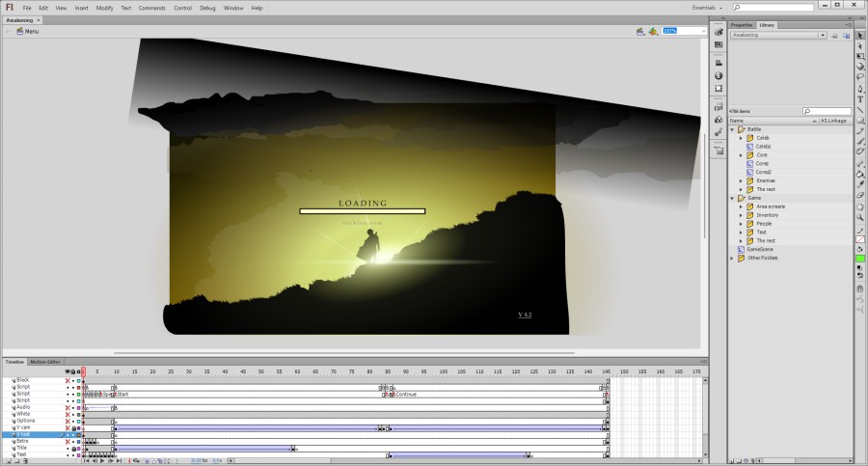The width and height of the screenshot is (868, 466).
Task: Choose the Zoom magnifier tool
Action: point(860,217)
